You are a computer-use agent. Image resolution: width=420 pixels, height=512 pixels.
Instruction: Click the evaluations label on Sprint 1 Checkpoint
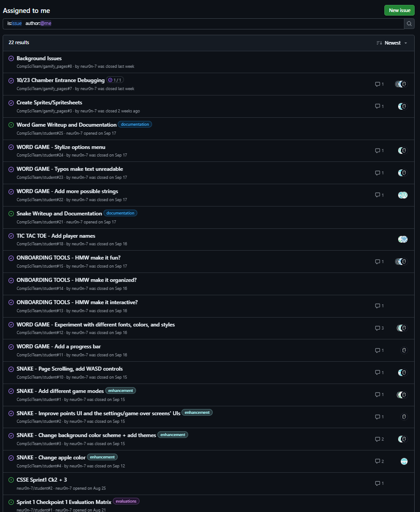(126, 501)
